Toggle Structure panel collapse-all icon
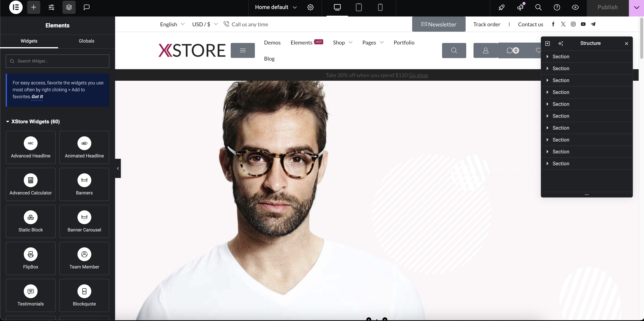 tap(548, 44)
